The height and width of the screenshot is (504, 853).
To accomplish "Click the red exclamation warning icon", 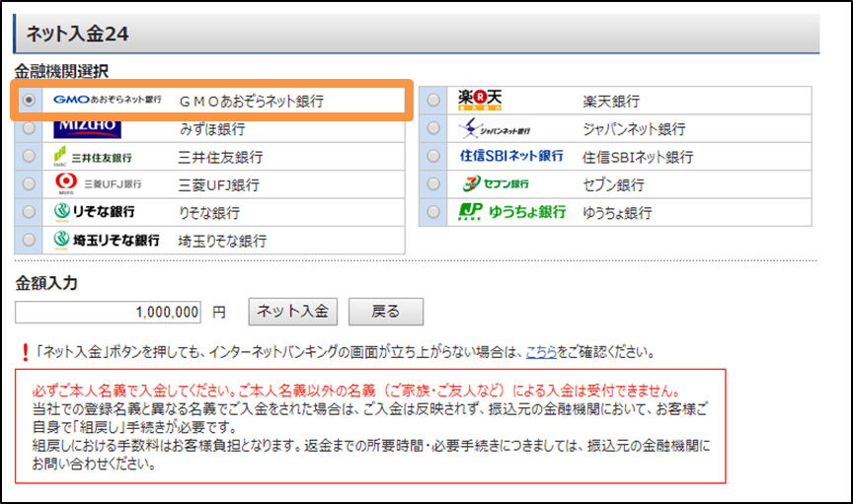I will click(x=25, y=352).
